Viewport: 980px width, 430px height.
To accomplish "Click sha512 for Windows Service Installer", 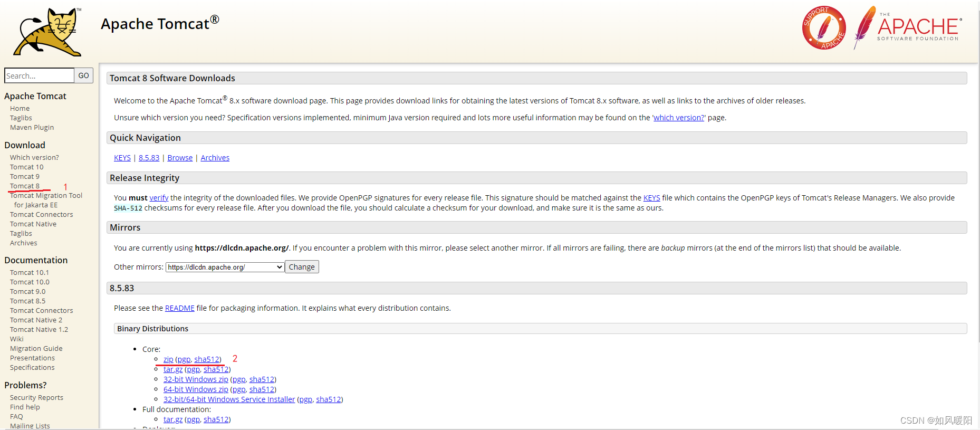I will 329,399.
